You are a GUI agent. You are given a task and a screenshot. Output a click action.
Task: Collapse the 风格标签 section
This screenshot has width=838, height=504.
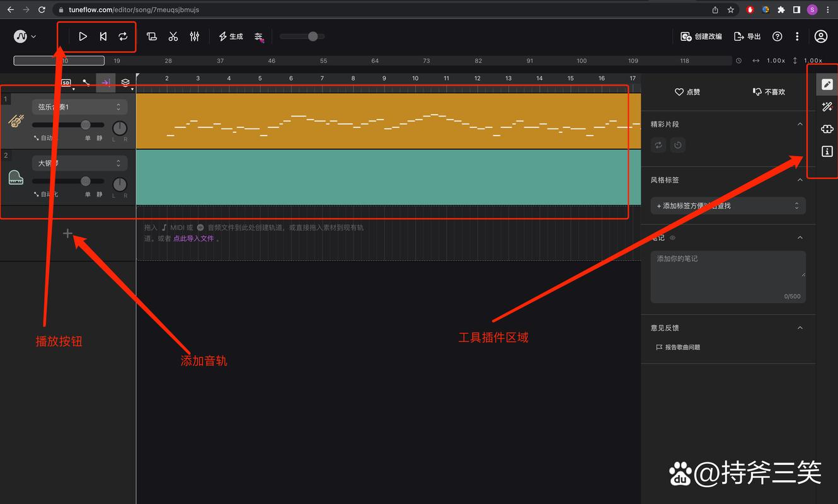800,180
